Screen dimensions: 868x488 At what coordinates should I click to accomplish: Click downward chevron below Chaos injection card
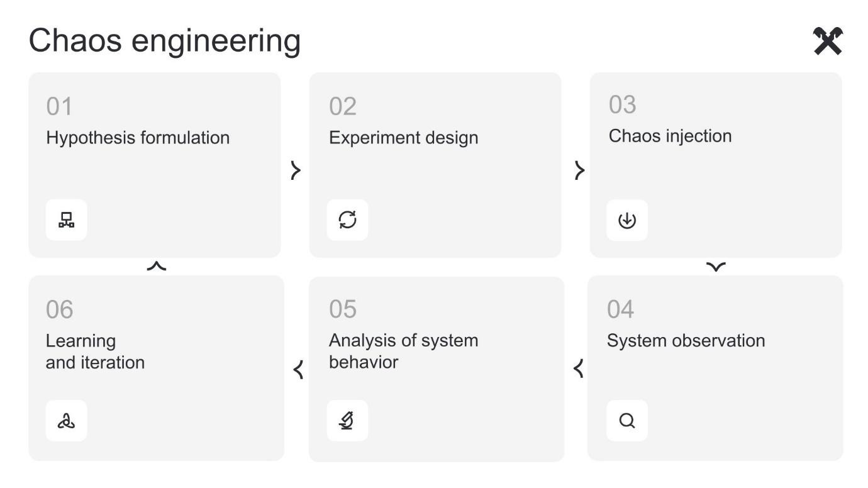pos(716,267)
